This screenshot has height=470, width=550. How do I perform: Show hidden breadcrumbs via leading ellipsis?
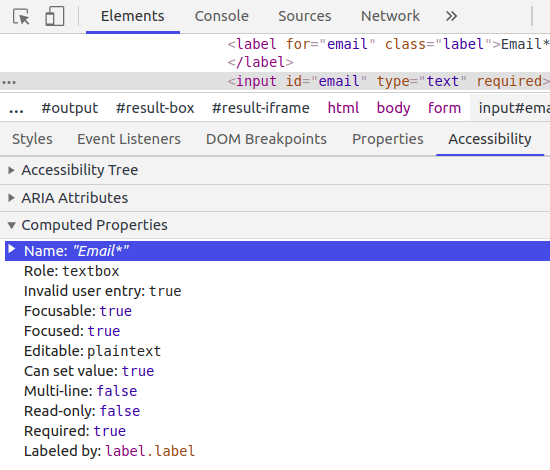click(x=16, y=109)
